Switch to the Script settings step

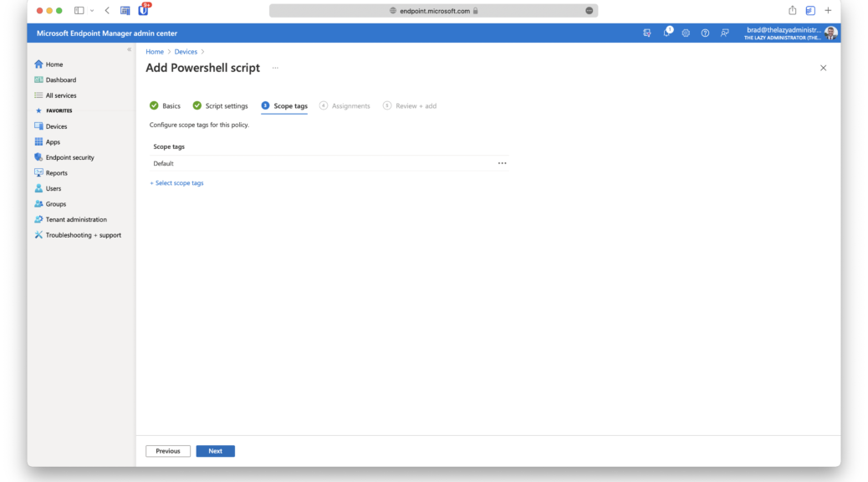[x=220, y=105]
